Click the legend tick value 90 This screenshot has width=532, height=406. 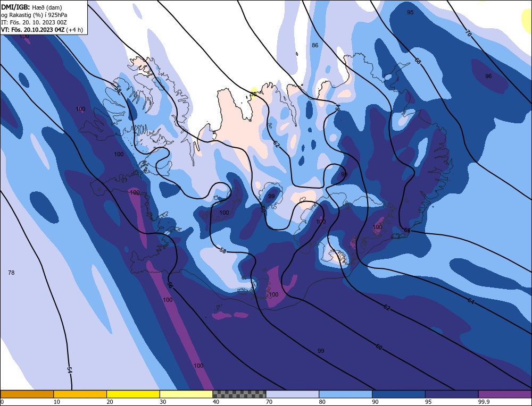pyautogui.click(x=375, y=402)
